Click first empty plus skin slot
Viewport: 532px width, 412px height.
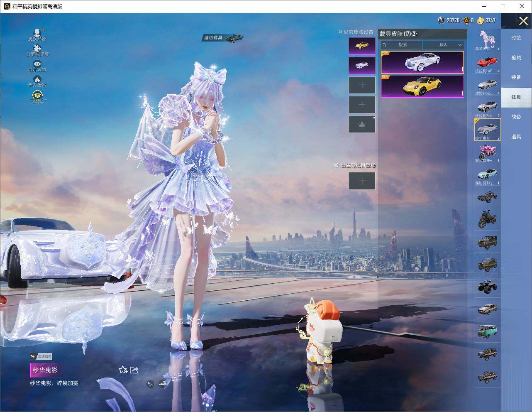click(362, 85)
